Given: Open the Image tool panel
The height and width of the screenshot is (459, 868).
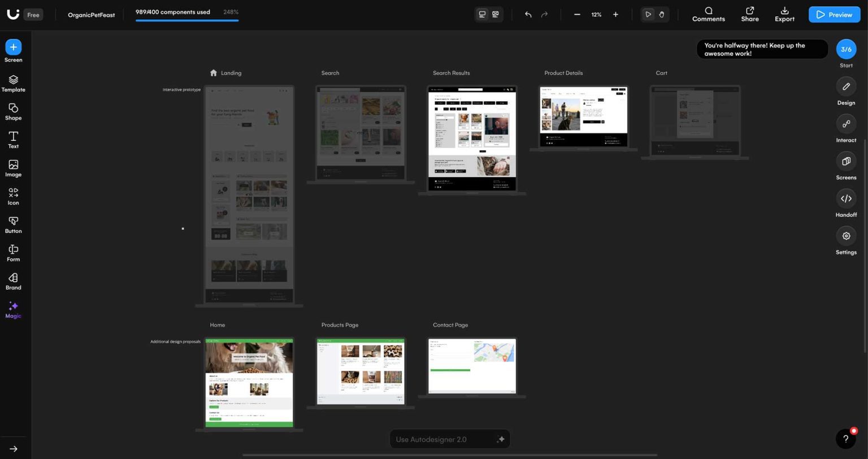Looking at the screenshot, I should pyautogui.click(x=13, y=168).
